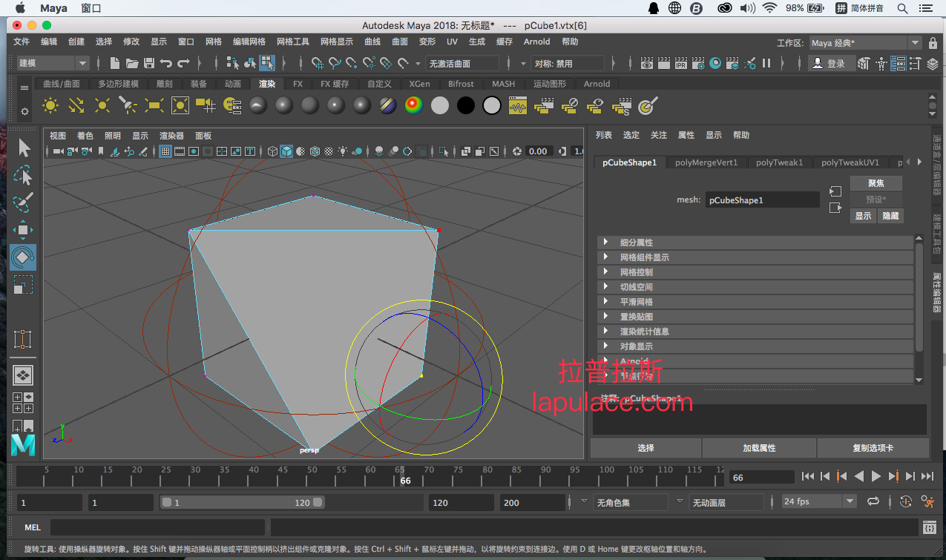Toggle use all lights bulb in viewport

343,151
